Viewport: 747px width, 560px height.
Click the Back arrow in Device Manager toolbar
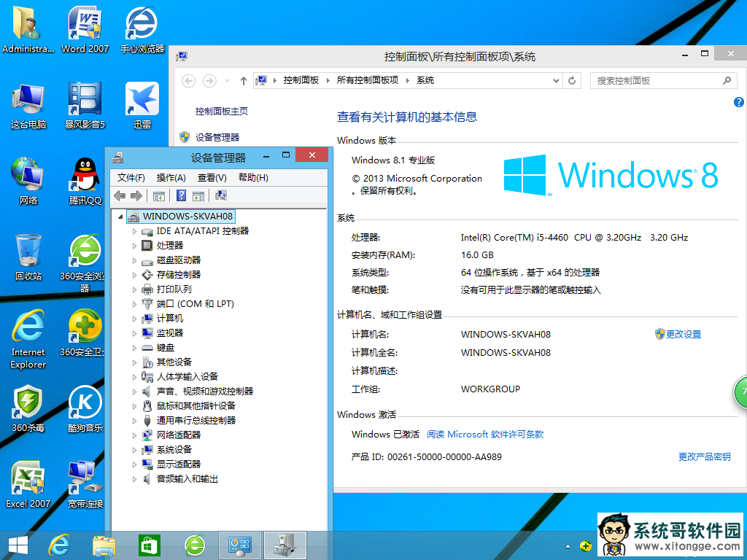click(120, 195)
